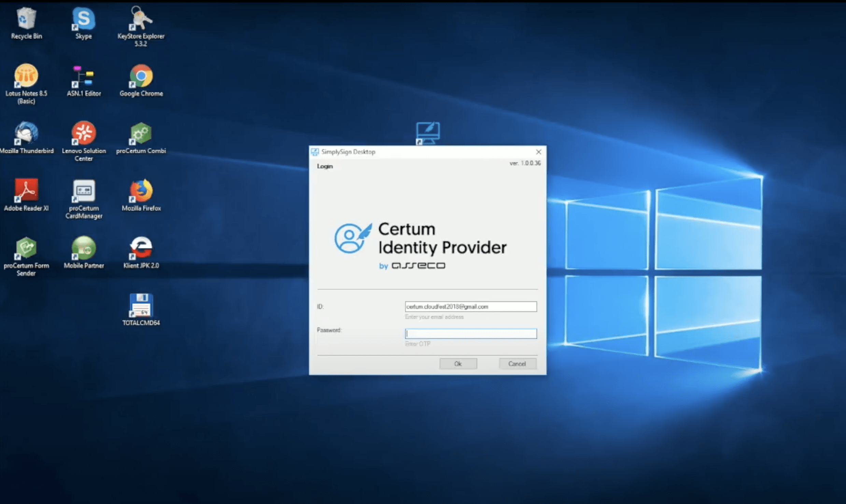Open the Recycle Bin desktop icon
The image size is (846, 504).
pos(26,23)
